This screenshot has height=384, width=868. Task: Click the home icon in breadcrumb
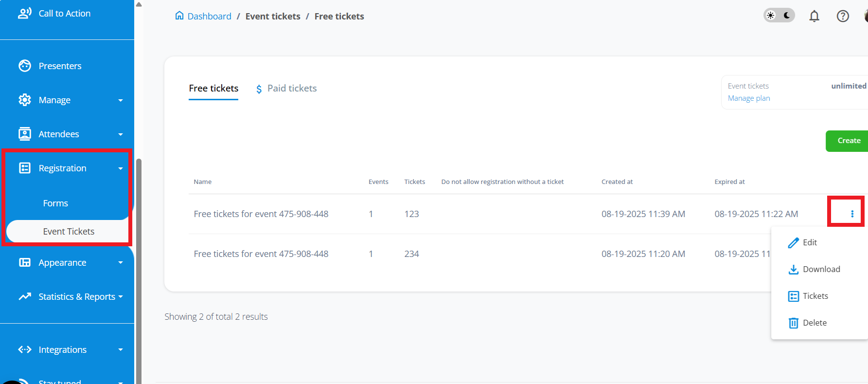point(179,16)
